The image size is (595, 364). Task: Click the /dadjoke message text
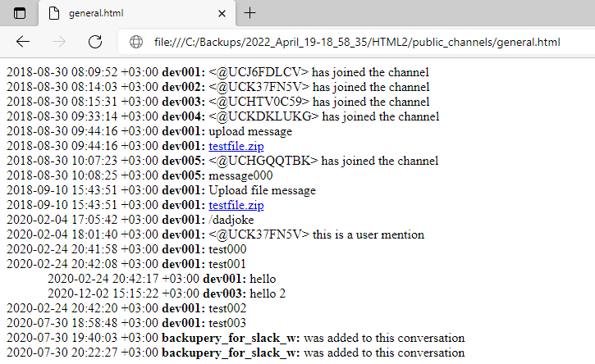(231, 220)
